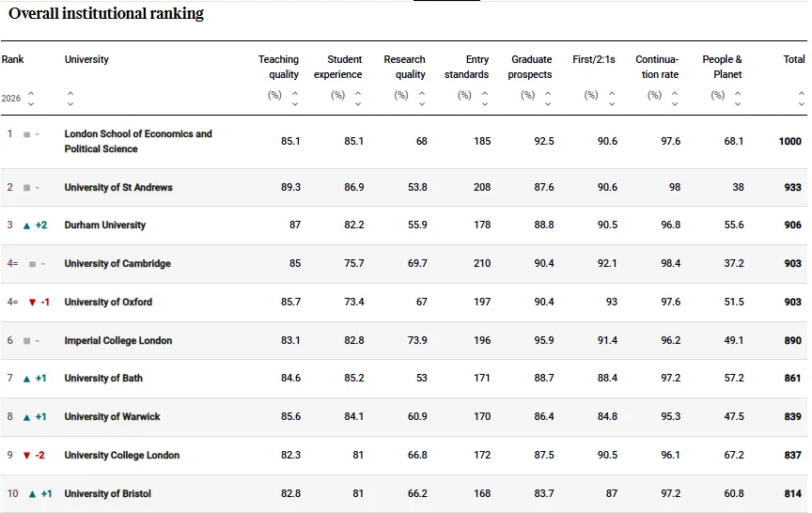Click University College London's red down-arrow indicator
This screenshot has height=513, width=812.
tap(26, 456)
